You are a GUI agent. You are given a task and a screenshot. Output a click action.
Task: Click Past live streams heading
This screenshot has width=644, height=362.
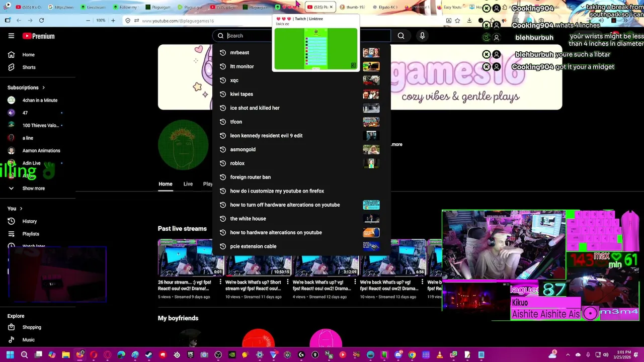[182, 229]
